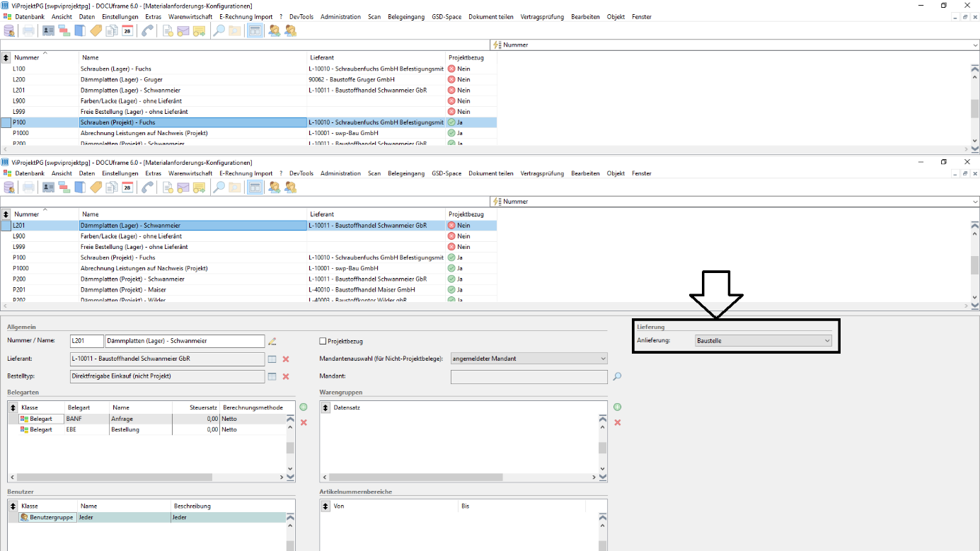Click the phone handset icon in upper toolbar
This screenshot has width=980, height=551.
point(147,30)
